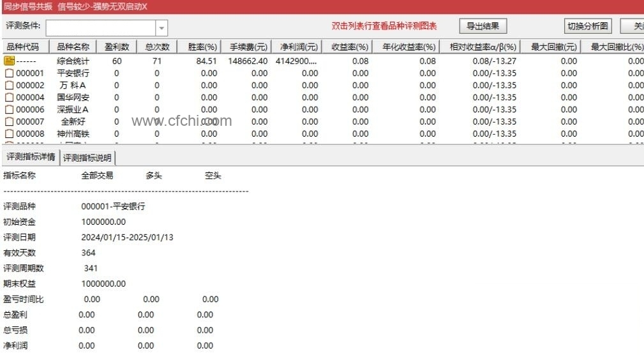Image resolution: width=644 pixels, height=355 pixels.
Task: Click the 有效天数 value 364
Action: [x=88, y=253]
